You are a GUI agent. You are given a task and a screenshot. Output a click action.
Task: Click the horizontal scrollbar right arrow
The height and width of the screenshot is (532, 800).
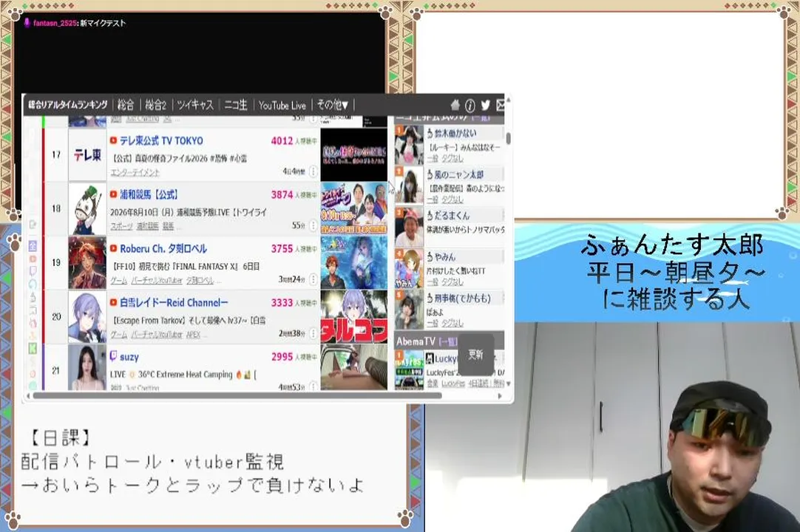(500, 396)
